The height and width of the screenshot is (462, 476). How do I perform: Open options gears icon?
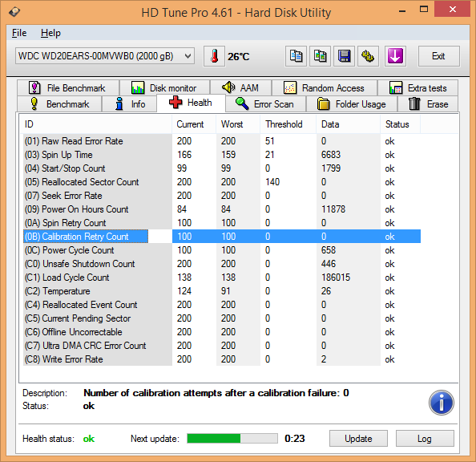click(368, 56)
